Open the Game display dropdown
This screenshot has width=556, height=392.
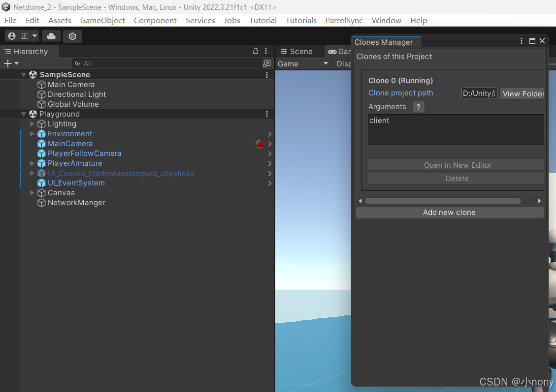[x=302, y=63]
